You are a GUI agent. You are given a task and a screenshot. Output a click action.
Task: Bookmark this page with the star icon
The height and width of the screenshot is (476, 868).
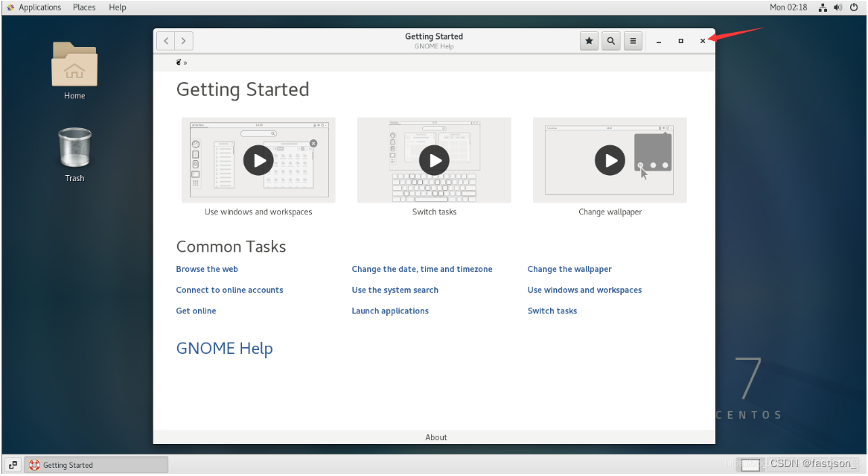point(589,41)
